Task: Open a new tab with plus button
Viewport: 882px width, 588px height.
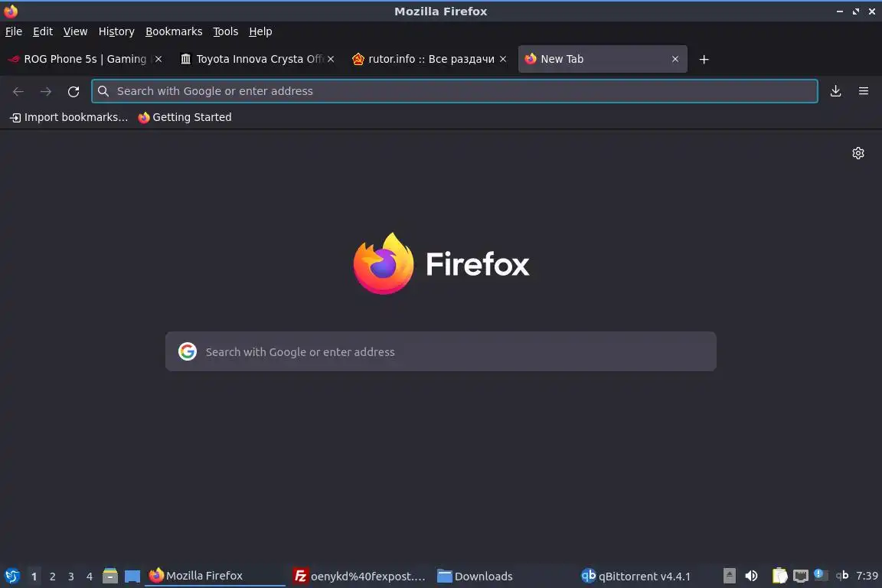Action: click(x=704, y=59)
